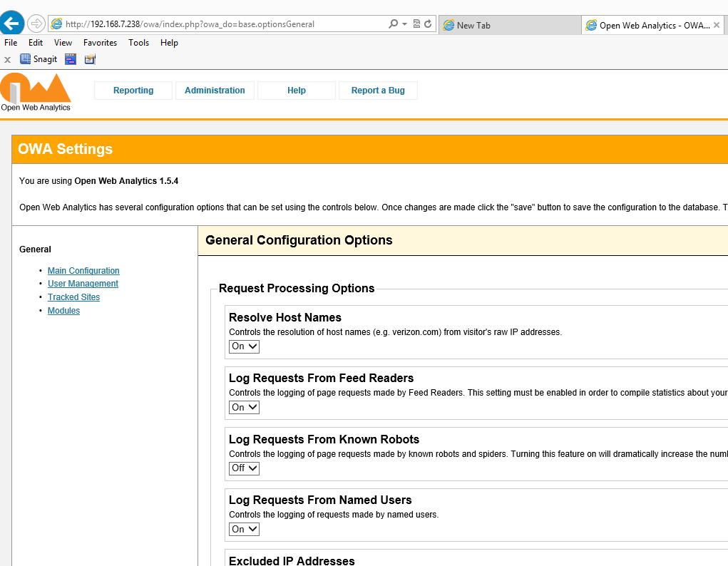The image size is (728, 566).
Task: Go to the Reporting section
Action: point(133,90)
